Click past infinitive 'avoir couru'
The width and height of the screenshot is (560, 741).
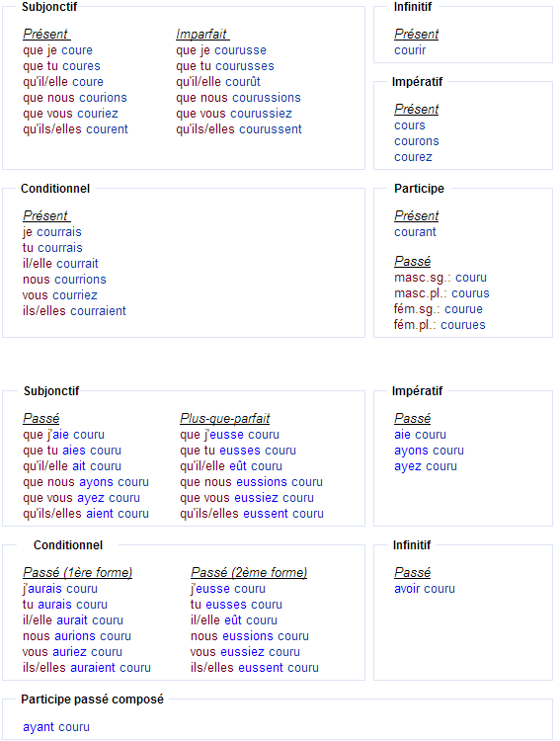[x=425, y=589]
